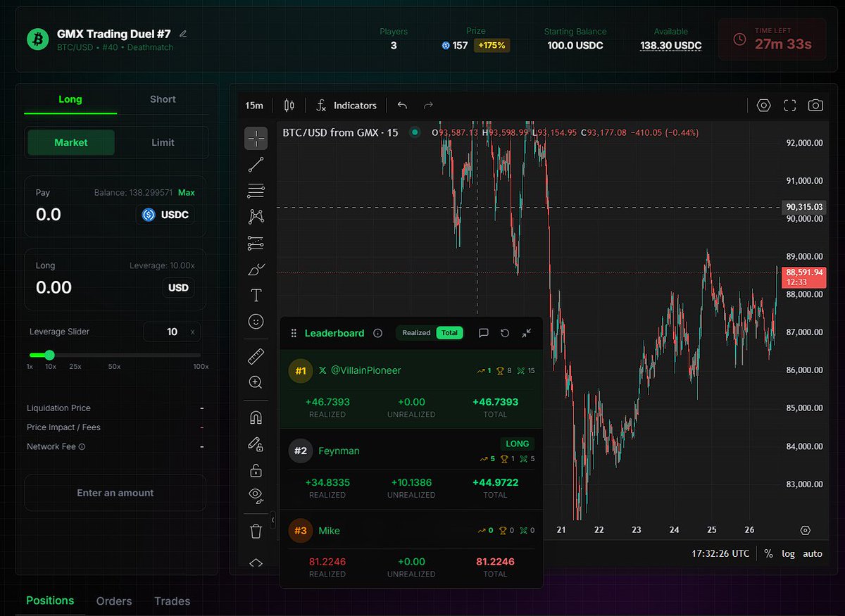Set leverage slider to 25x mark
This screenshot has width=845, height=616.
[75, 366]
